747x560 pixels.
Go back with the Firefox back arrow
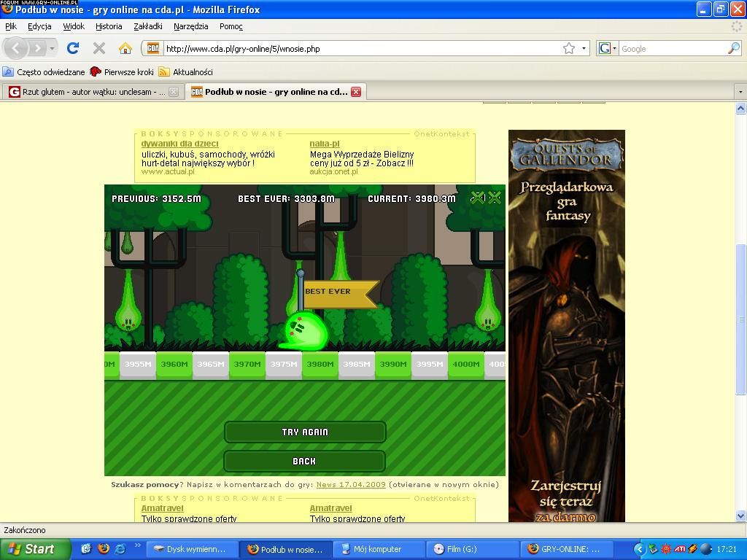point(16,48)
